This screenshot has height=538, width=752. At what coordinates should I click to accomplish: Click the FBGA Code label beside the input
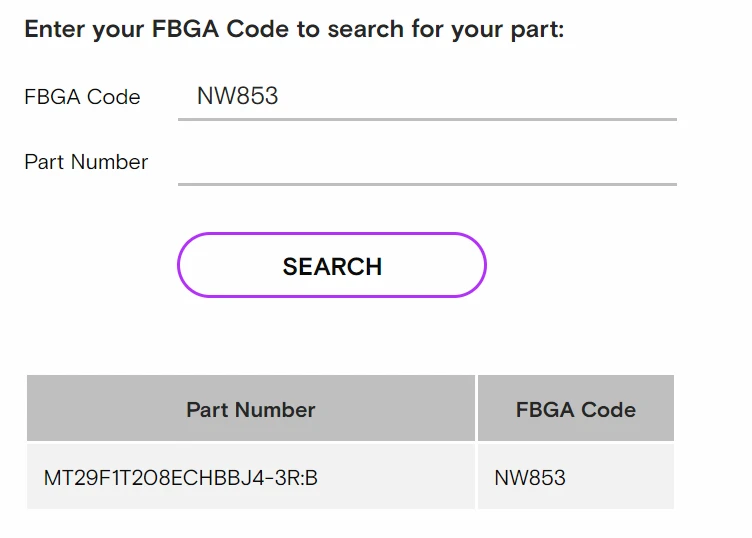coord(82,97)
